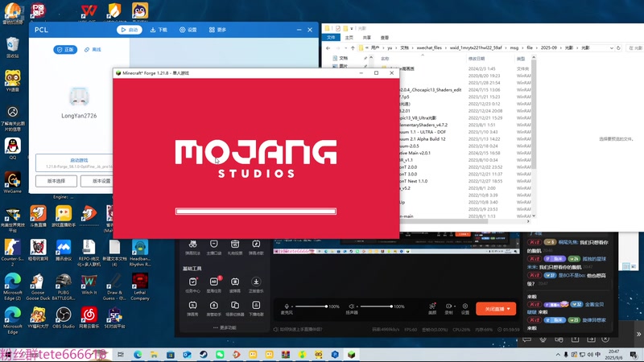Viewport: 644px width, 362px height.
Task: Click the 版本设置 button in PCL
Action: pos(97,181)
